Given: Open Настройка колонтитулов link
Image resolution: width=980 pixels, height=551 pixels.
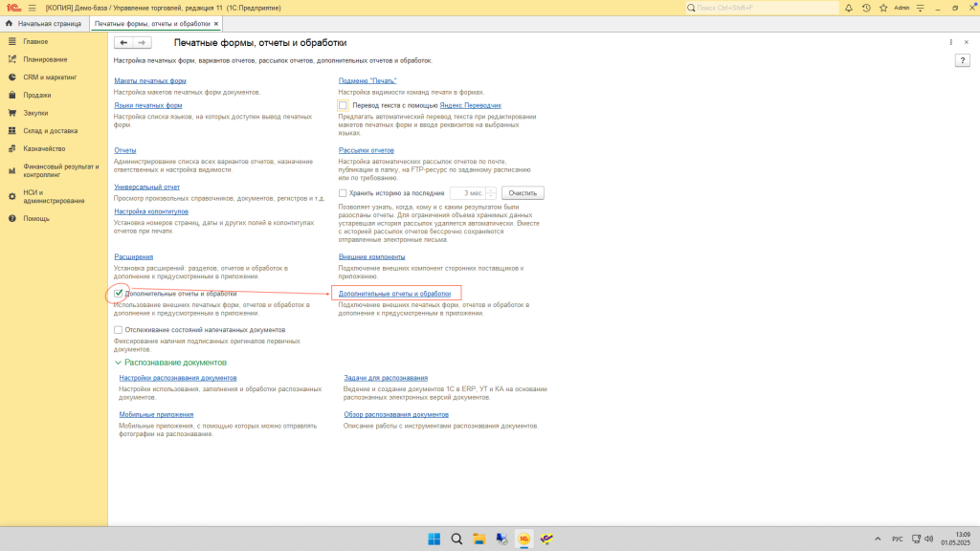Looking at the screenshot, I should (151, 211).
